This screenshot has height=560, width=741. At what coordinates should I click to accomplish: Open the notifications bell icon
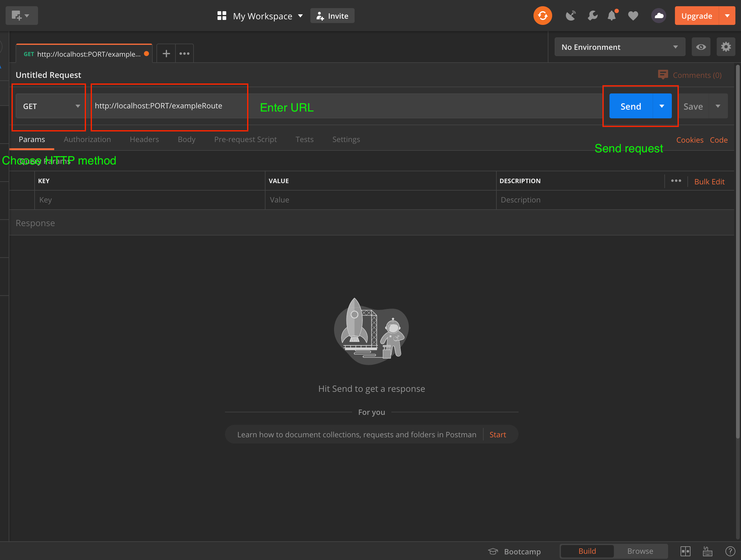click(612, 16)
